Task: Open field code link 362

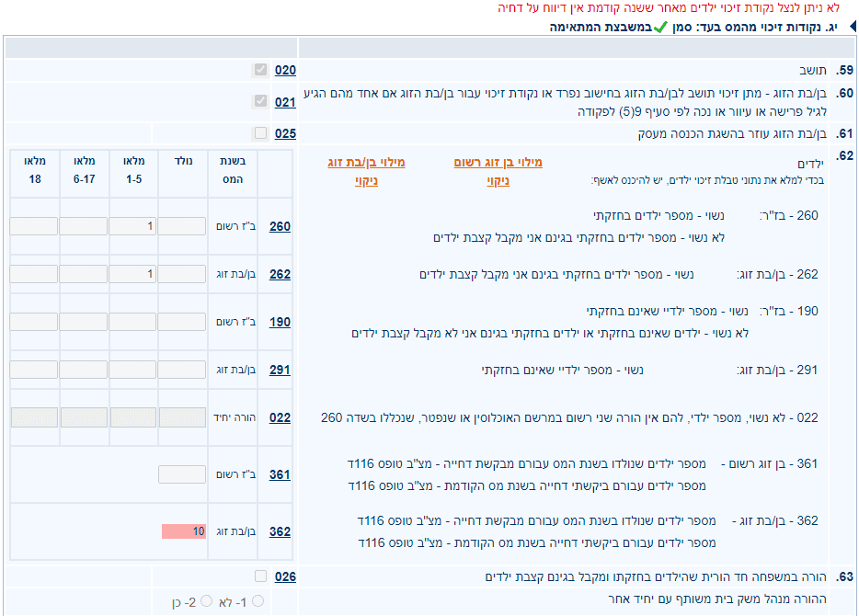Action: 280,531
